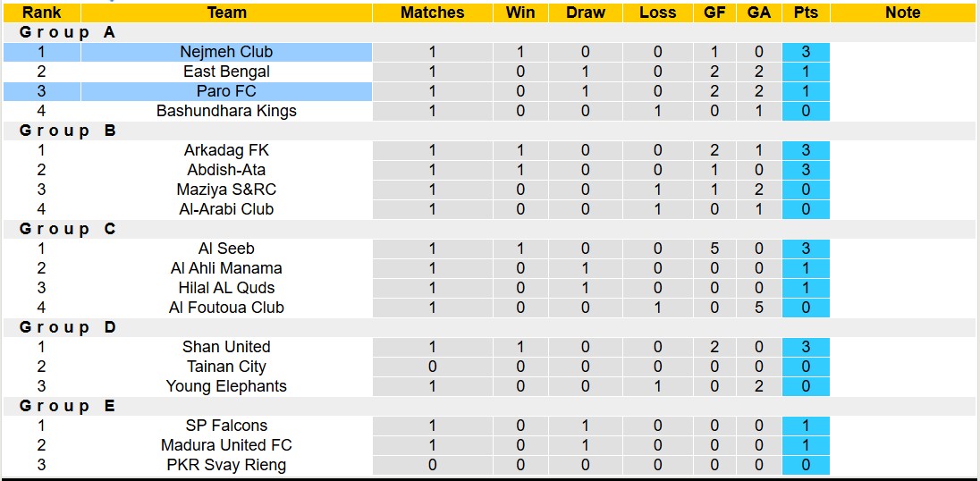Click SP Falcons team name

tap(226, 426)
